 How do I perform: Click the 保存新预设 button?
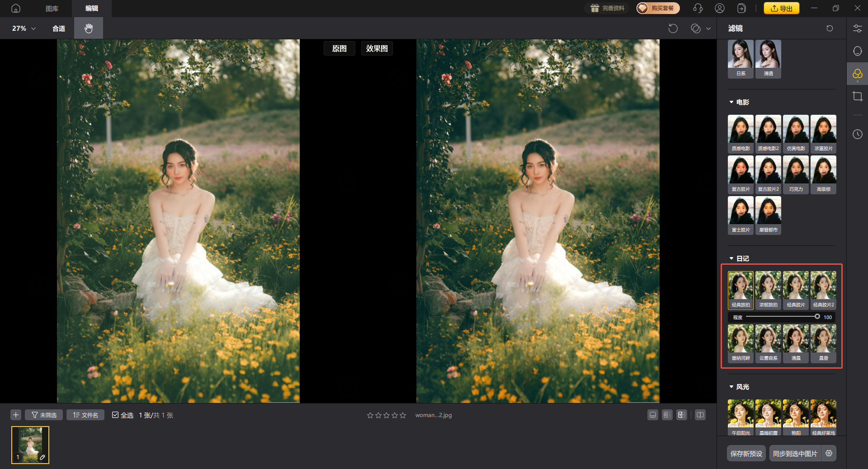pos(746,453)
